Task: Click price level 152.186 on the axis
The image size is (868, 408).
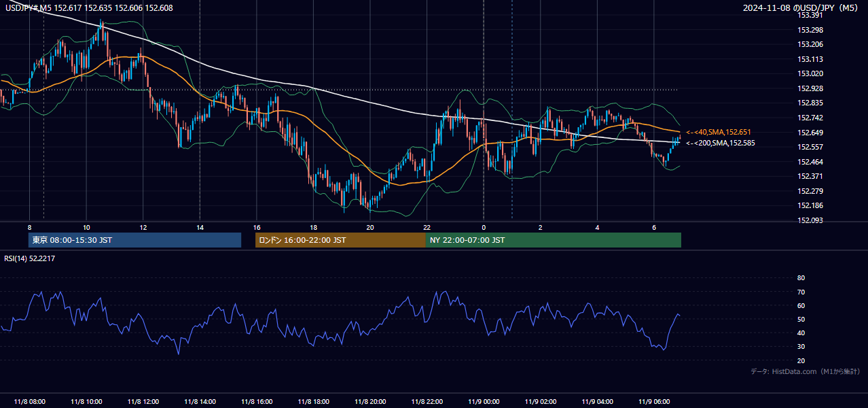Action: point(810,205)
